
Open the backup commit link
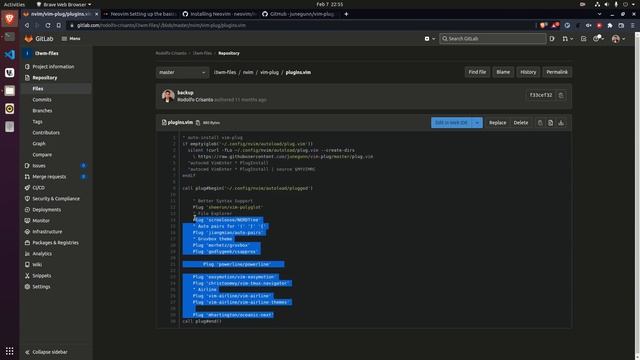click(x=185, y=93)
